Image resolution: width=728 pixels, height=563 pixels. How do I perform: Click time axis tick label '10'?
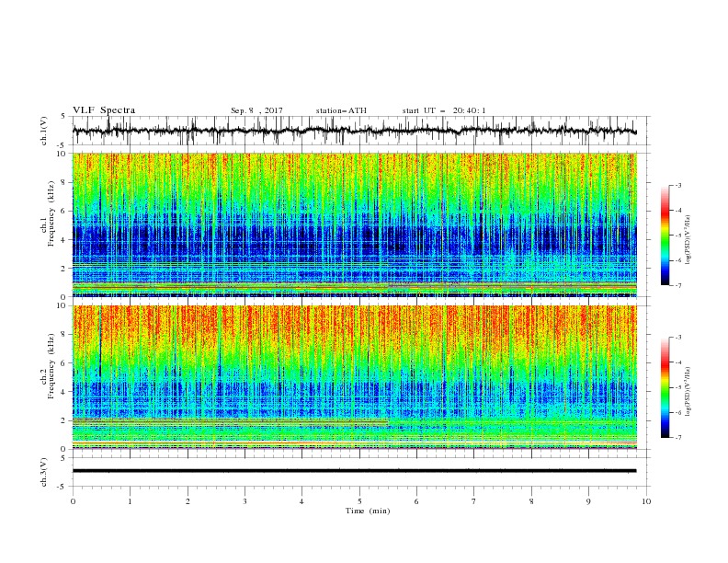point(646,501)
